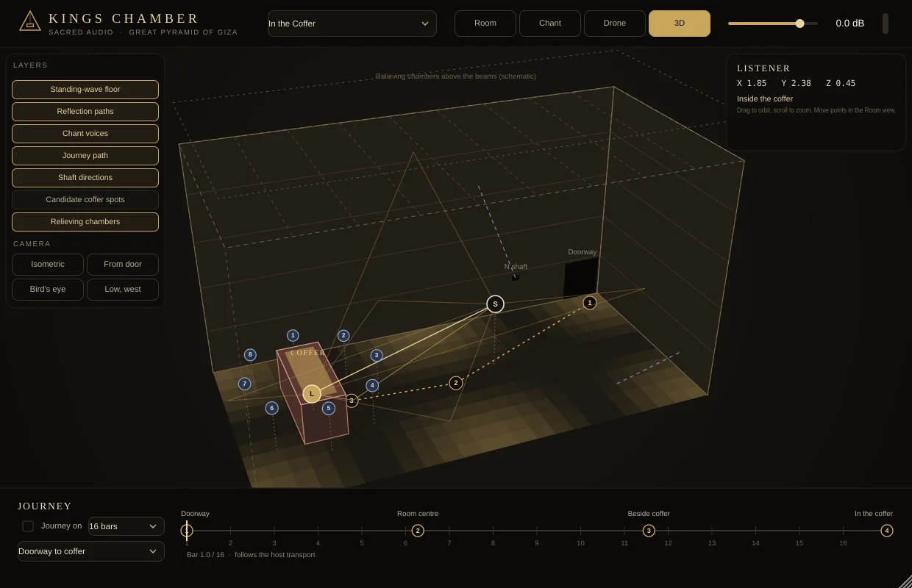Switch to the Room tab

(x=485, y=24)
